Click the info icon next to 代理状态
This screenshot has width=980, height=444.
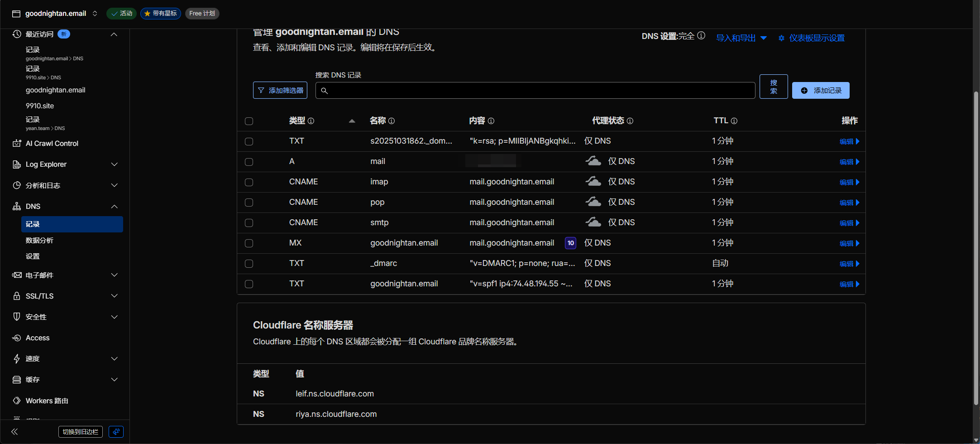(x=630, y=121)
